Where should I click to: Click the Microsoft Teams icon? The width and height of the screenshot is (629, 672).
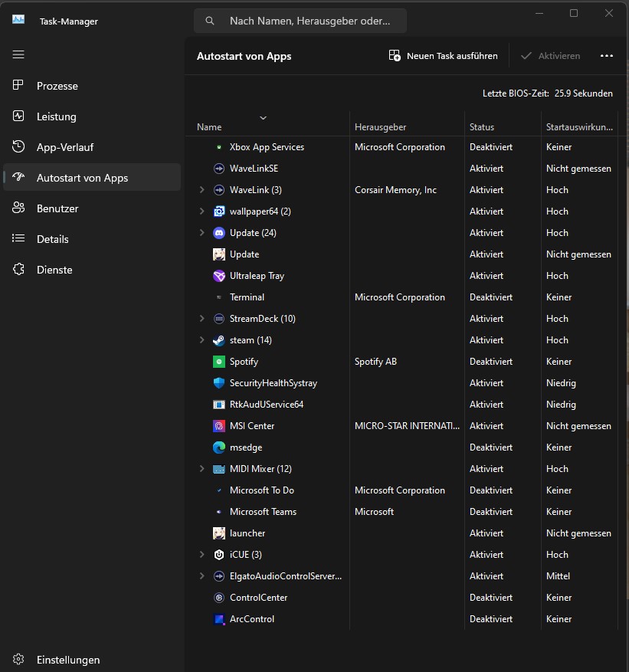point(219,512)
